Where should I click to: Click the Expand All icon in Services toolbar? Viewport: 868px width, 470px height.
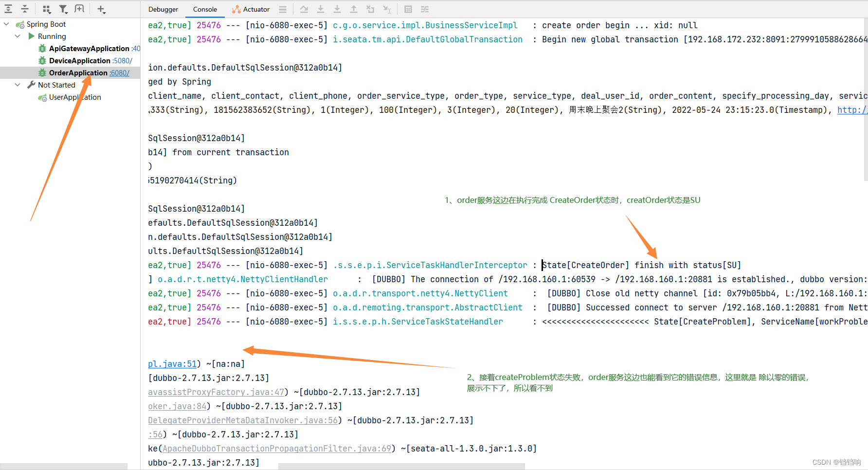(8, 9)
